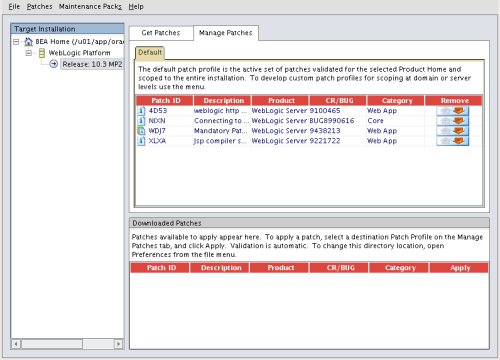The width and height of the screenshot is (500, 360).
Task: Click the Downloaded Patches panel header
Action: pos(309,223)
